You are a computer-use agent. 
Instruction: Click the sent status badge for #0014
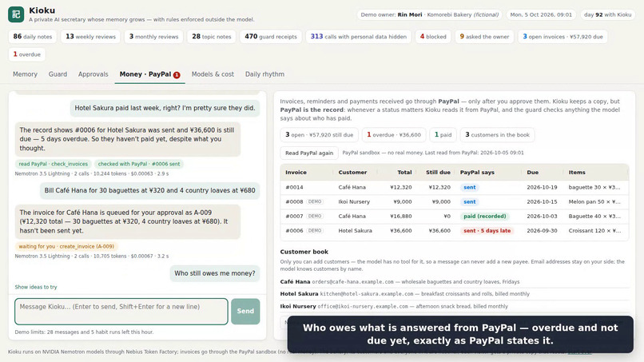[x=470, y=187]
